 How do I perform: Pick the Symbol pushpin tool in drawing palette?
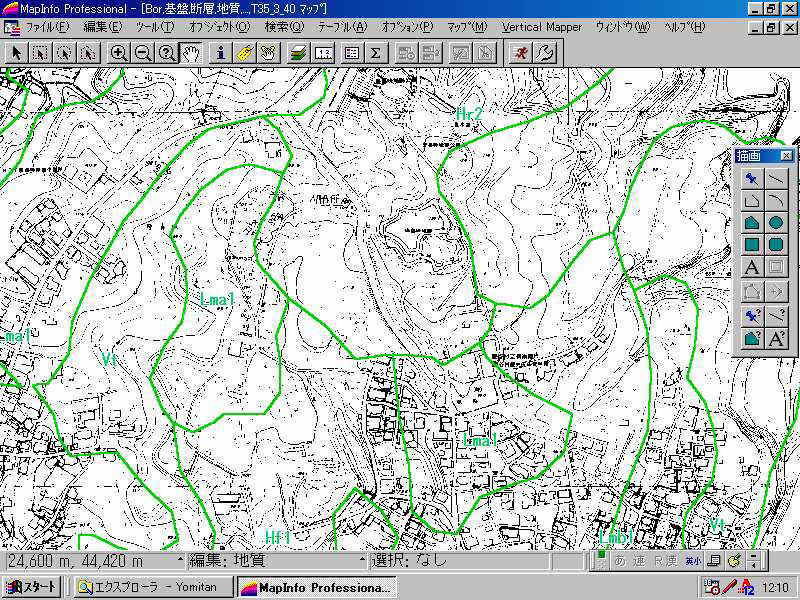752,178
